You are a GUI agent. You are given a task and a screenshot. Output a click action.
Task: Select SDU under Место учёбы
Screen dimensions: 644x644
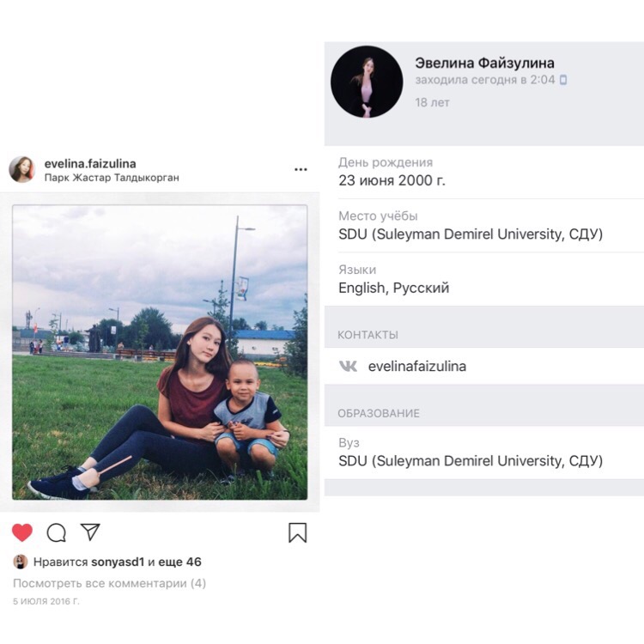pos(471,234)
